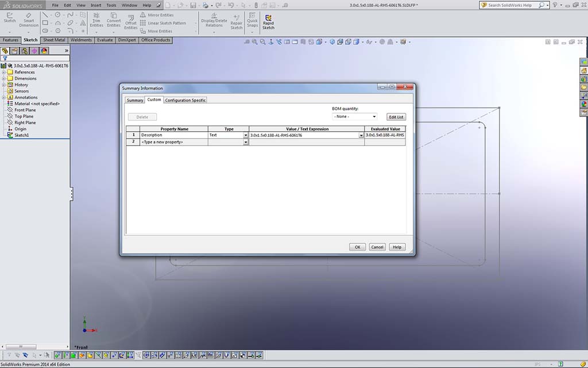
Task: Open the Insert menu
Action: point(96,5)
